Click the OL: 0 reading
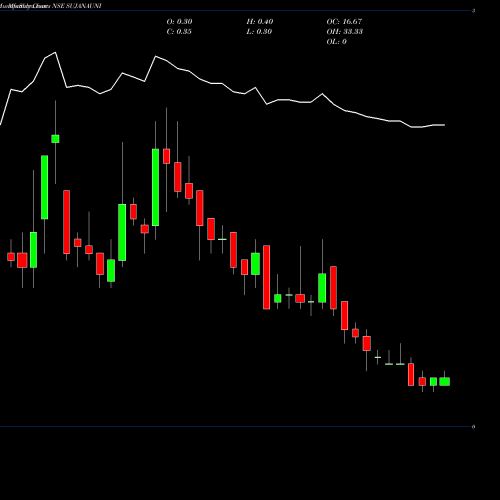 point(336,41)
